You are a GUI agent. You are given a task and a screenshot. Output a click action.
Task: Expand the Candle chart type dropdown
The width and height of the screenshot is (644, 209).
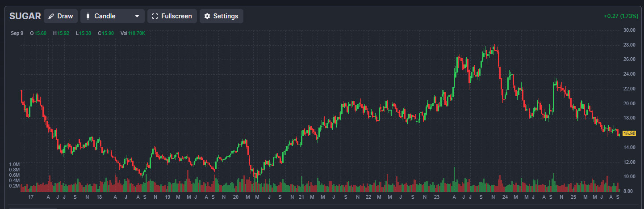(137, 16)
